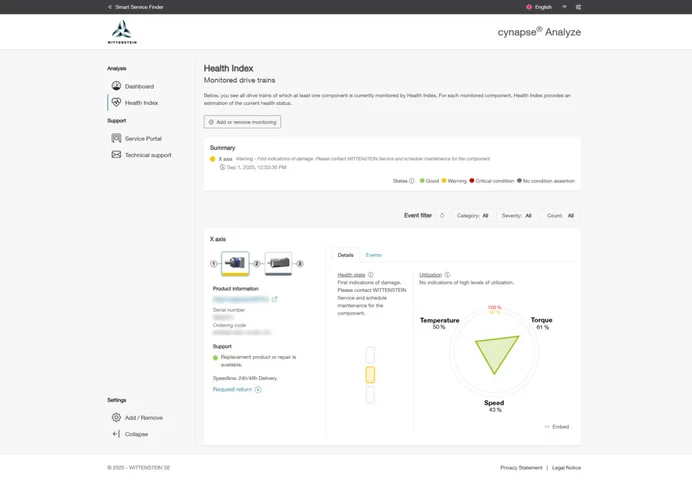Click the Health state label
Screen dimensions: 692x480
coord(351,275)
